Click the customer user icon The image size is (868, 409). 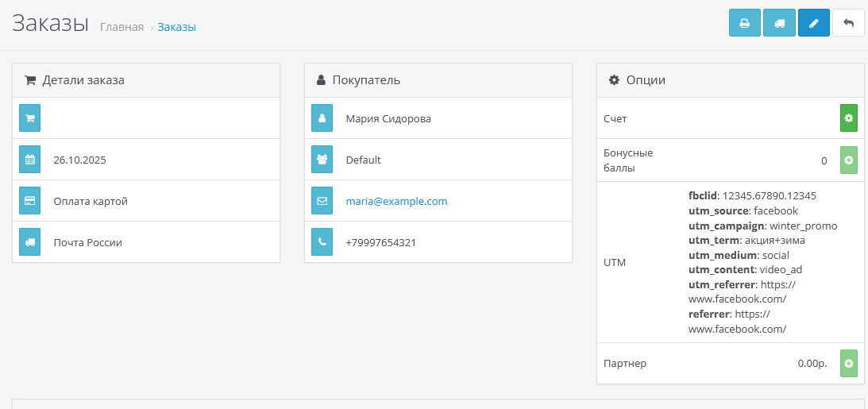click(x=322, y=118)
